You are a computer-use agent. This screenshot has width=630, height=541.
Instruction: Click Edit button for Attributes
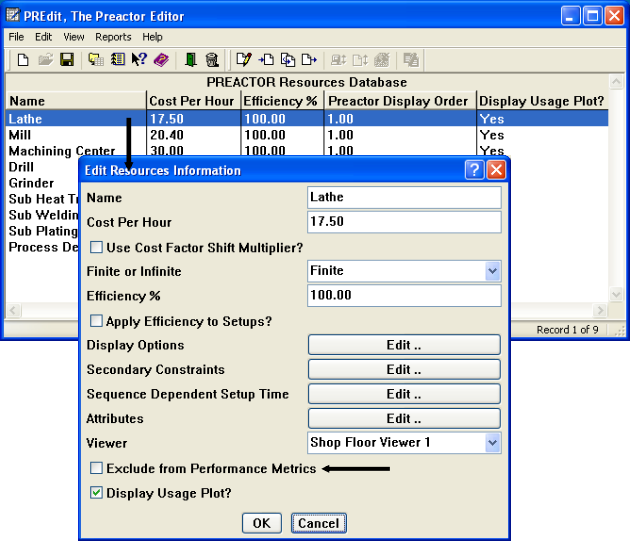(404, 418)
